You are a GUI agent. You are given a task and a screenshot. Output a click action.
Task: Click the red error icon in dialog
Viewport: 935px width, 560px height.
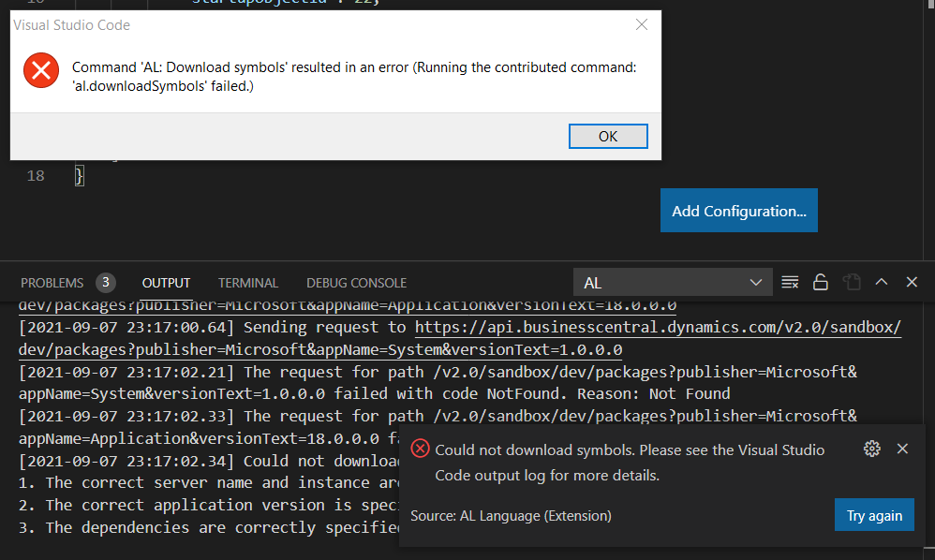(41, 70)
